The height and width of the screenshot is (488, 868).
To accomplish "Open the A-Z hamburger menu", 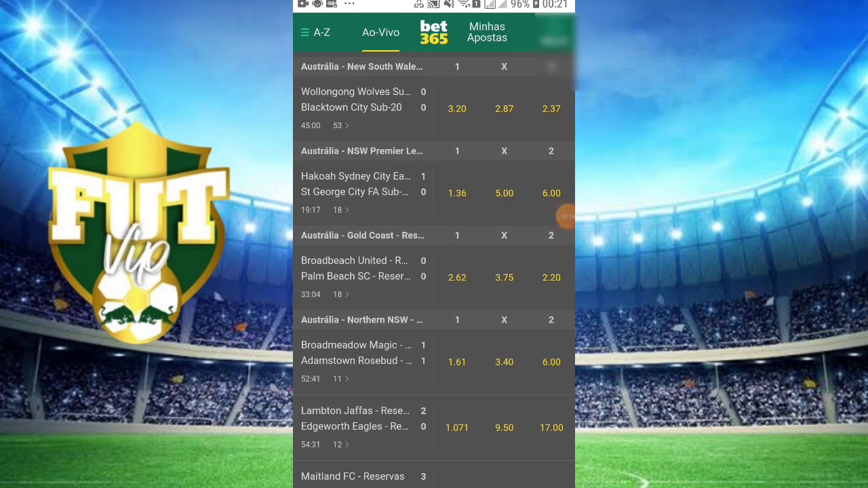I will pyautogui.click(x=315, y=33).
